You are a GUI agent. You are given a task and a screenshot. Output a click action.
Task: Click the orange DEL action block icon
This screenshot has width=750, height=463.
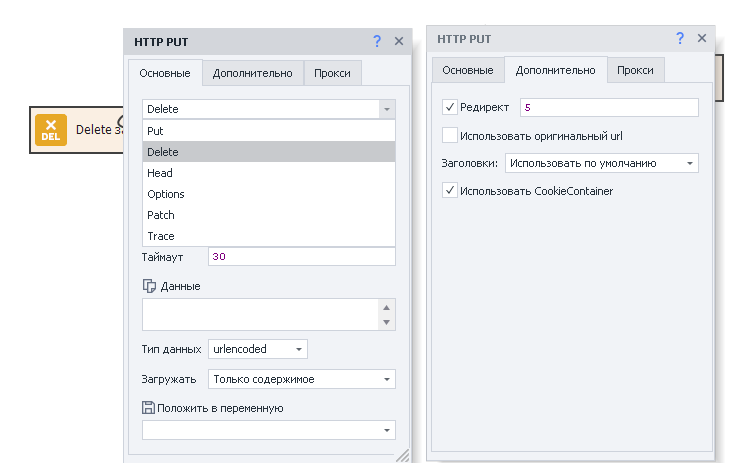click(51, 130)
